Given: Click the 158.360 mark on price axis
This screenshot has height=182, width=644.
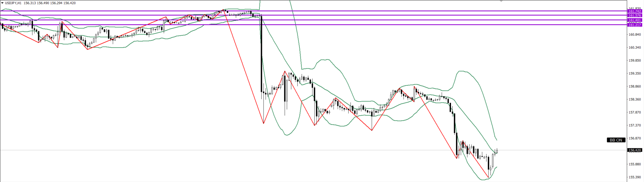Looking at the screenshot, I should 634,99.
